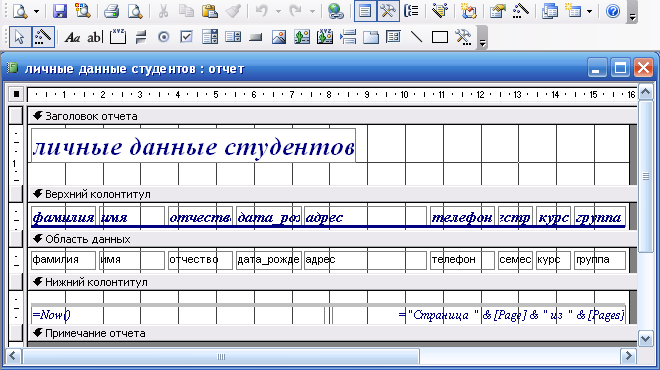
Task: Select the Check Box control tool
Action: coord(186,37)
